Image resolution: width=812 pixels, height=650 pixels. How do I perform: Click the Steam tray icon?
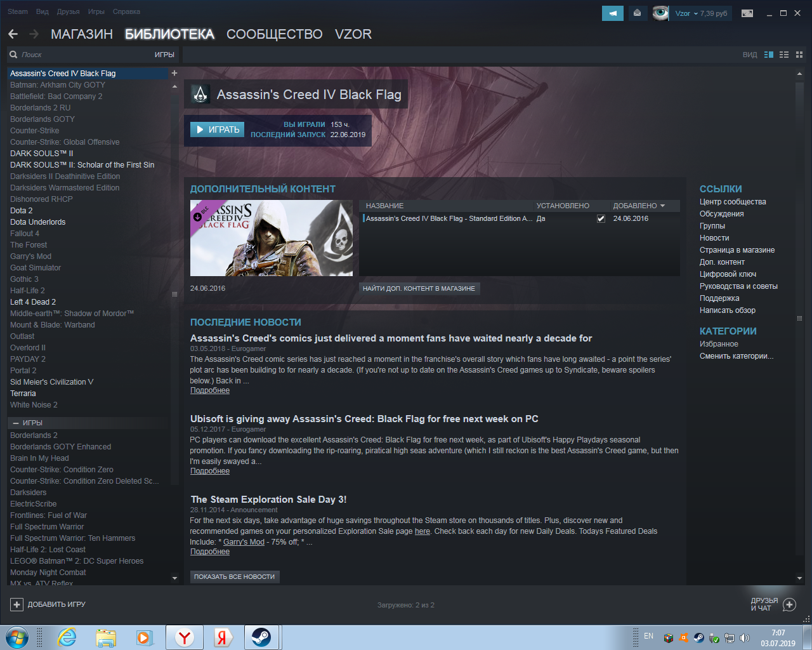[x=698, y=638]
